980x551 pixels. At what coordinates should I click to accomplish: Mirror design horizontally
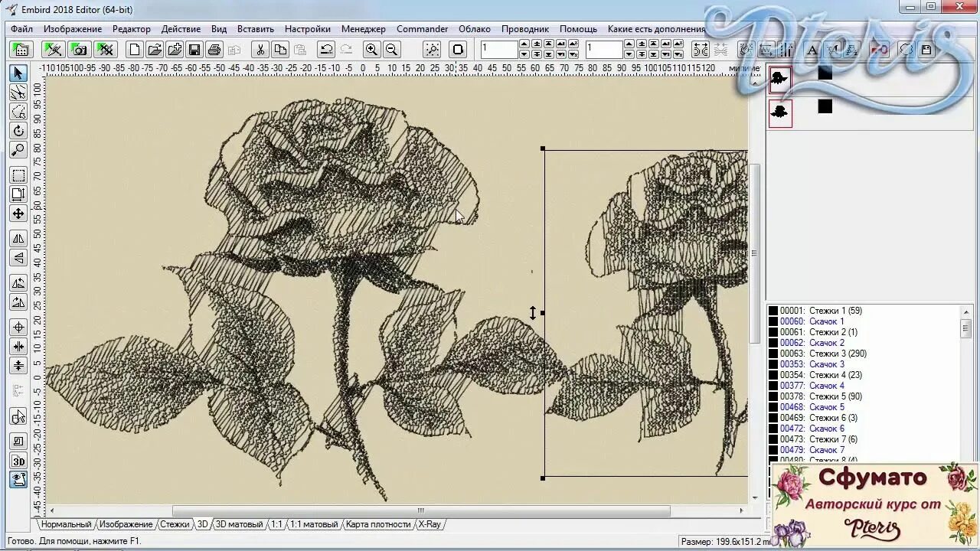tap(18, 239)
